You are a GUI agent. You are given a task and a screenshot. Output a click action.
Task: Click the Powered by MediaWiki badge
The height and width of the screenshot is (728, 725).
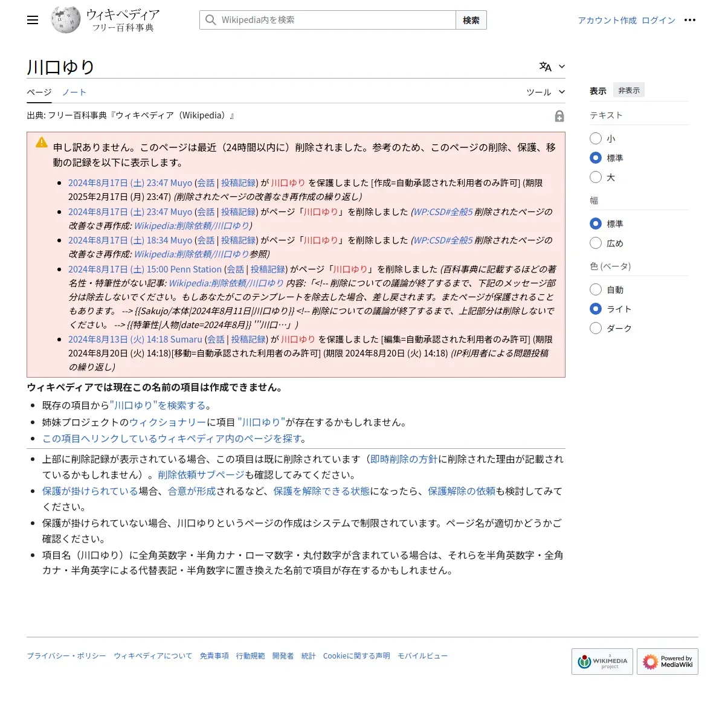(668, 662)
